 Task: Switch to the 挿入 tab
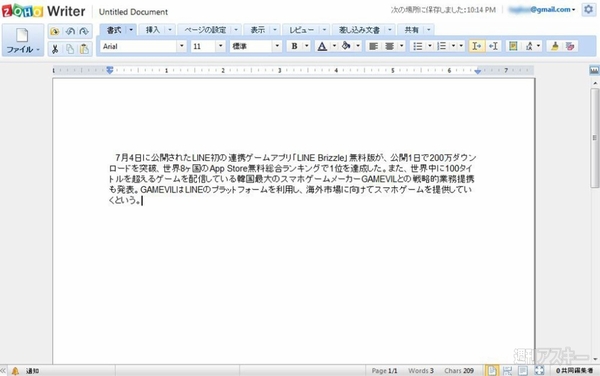(x=153, y=30)
